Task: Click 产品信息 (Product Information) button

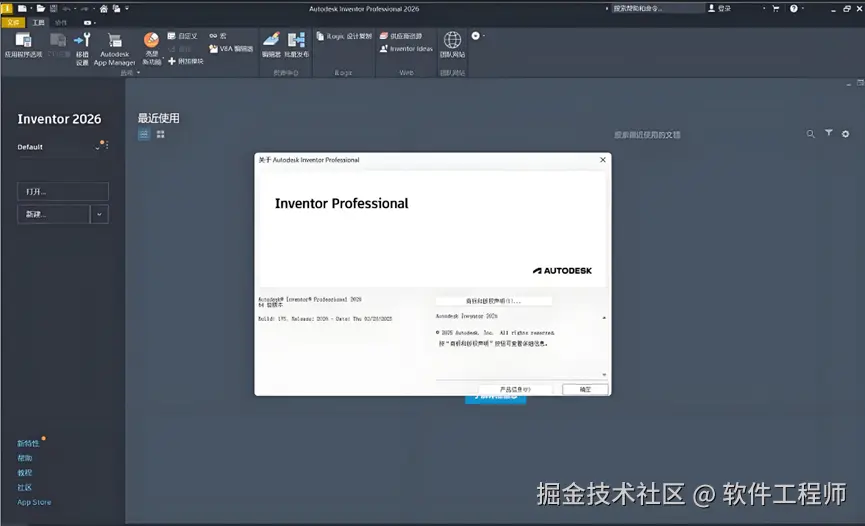Action: click(515, 390)
